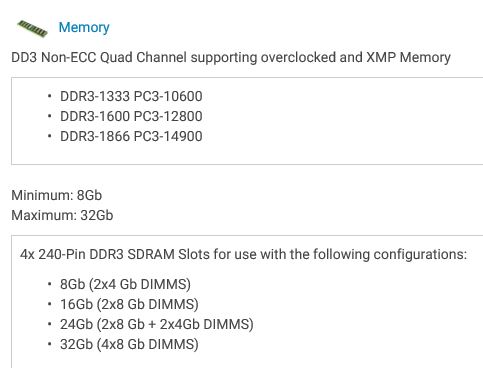
Task: Click the Maximum: 32Gb text
Action: (x=62, y=215)
